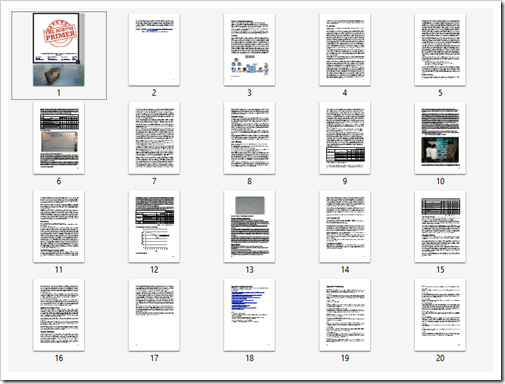
Task: Select the page 11 thumbnail
Action: click(59, 226)
